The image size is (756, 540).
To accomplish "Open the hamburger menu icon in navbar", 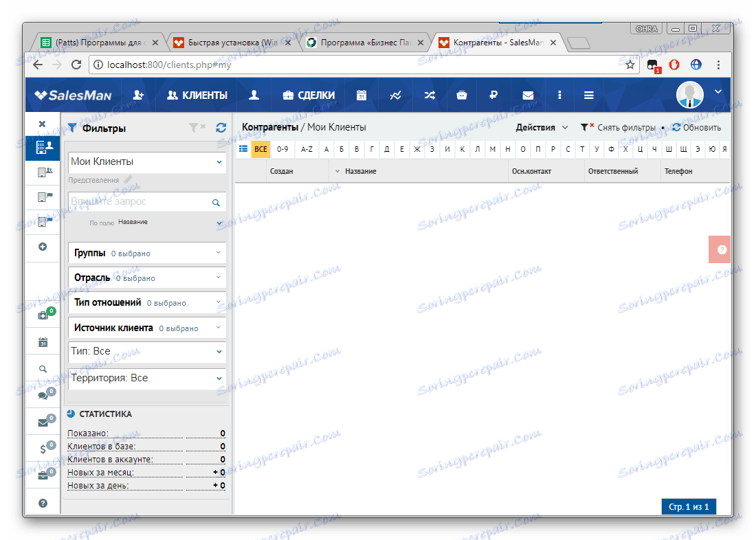I will (589, 95).
